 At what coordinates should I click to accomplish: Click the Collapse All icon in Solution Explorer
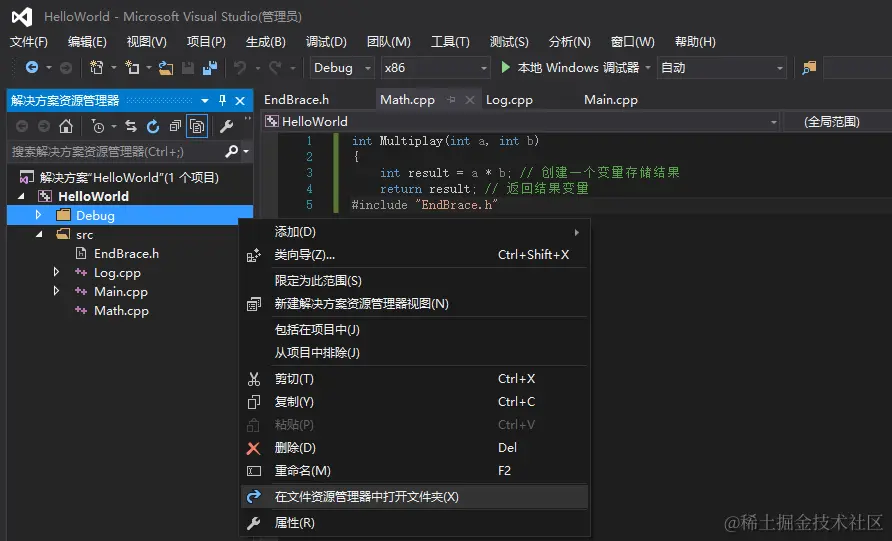point(175,126)
